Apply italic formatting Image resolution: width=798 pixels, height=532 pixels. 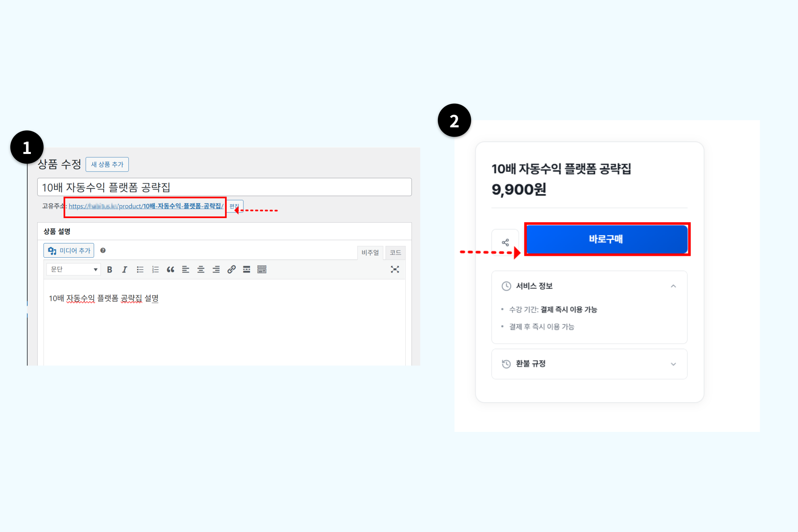tap(124, 270)
